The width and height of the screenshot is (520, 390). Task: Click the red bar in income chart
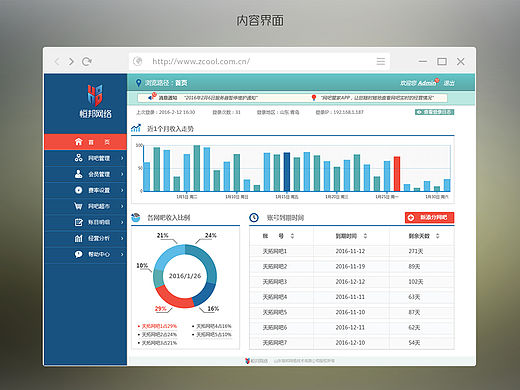397,174
